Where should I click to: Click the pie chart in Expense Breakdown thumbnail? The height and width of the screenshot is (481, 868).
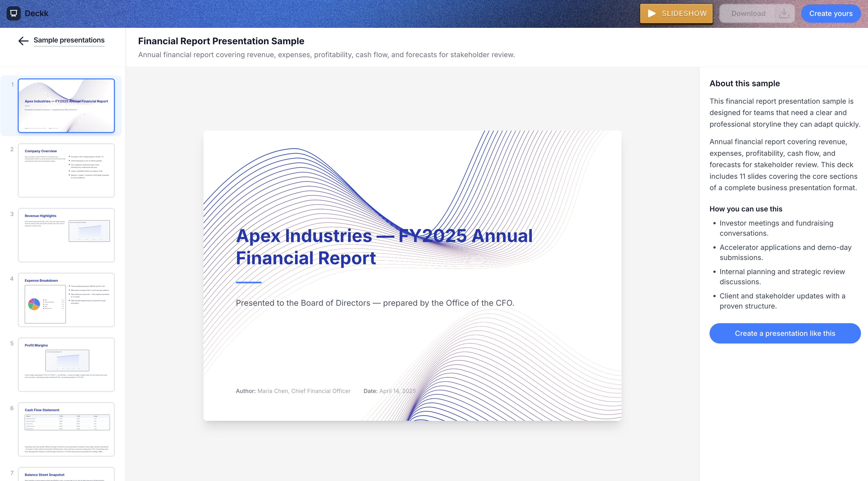coord(34,304)
